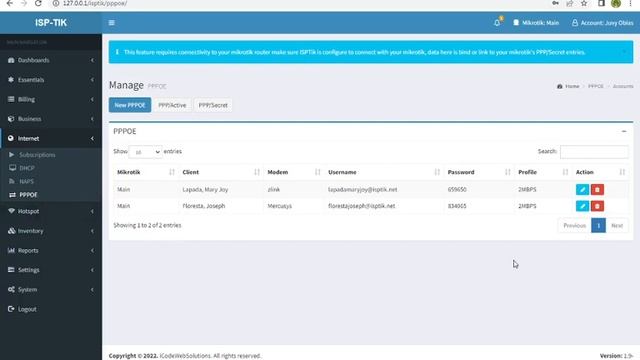Focus the table Search field

click(594, 151)
